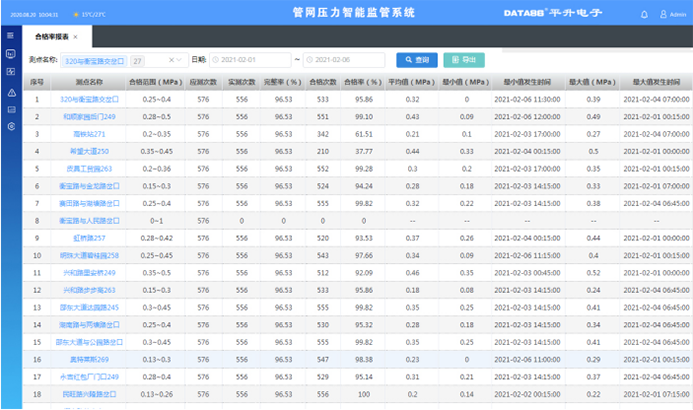
Task: Open the 高铁站271 link
Action: click(89, 134)
